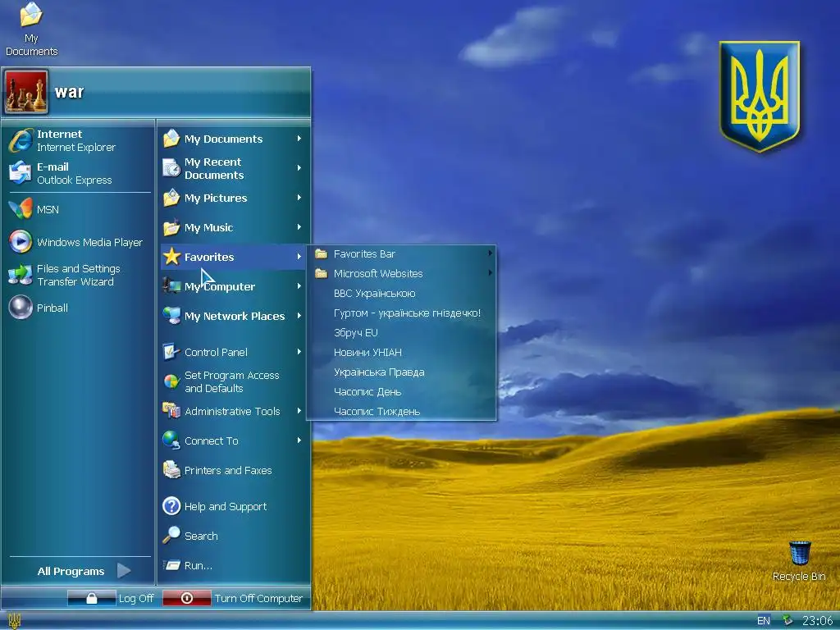
Task: Click the Set Program Access and Defaults icon
Action: 171,381
